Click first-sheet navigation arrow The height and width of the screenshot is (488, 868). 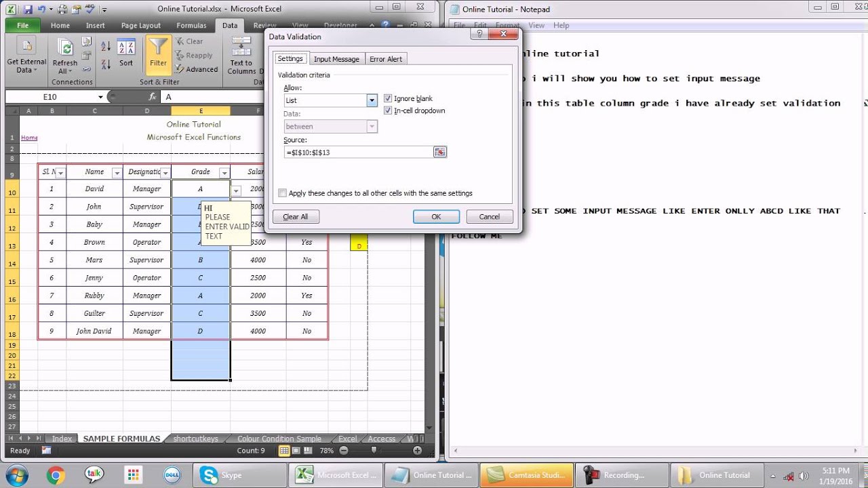10,439
